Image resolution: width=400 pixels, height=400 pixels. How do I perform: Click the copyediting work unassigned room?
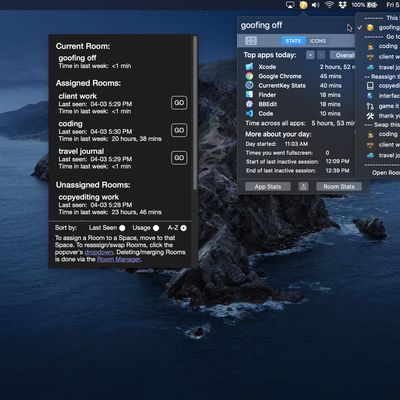click(x=88, y=197)
